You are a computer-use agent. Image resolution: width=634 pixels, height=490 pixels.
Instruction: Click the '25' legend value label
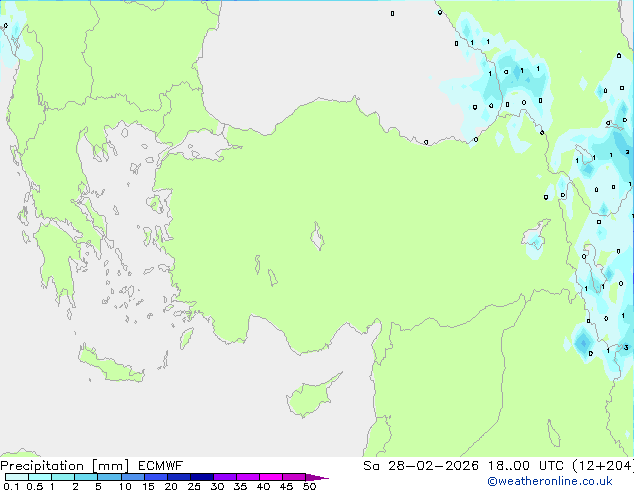click(194, 486)
